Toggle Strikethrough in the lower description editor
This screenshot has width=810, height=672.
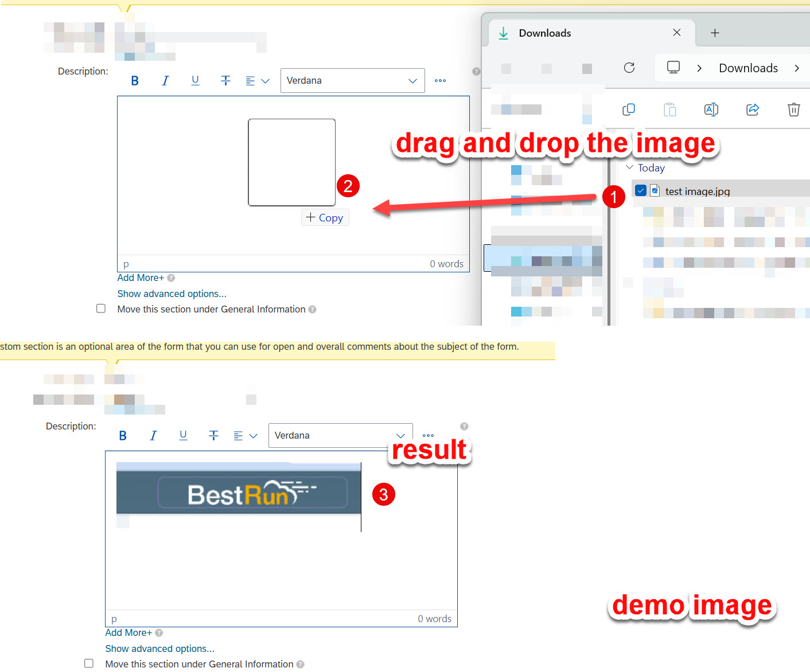[213, 436]
